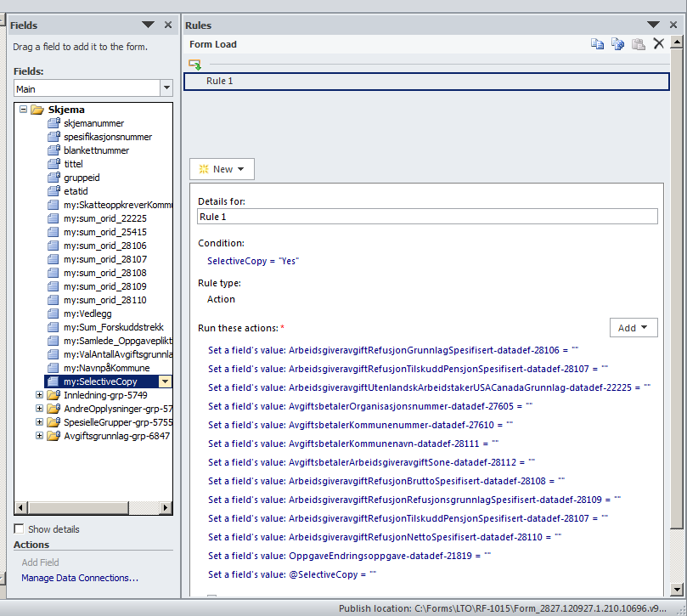Click the Innledning-grp-5749 folder icon
This screenshot has height=616, width=687.
tap(53, 394)
